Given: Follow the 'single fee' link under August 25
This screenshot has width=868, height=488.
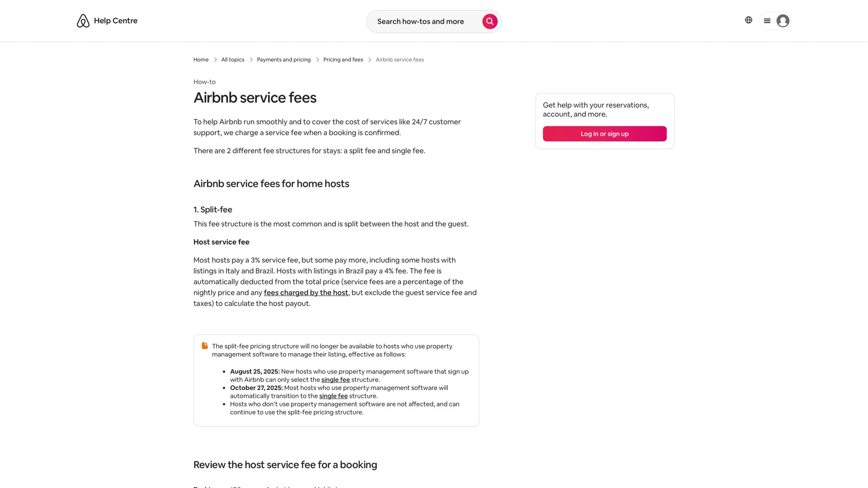Looking at the screenshot, I should click(335, 380).
